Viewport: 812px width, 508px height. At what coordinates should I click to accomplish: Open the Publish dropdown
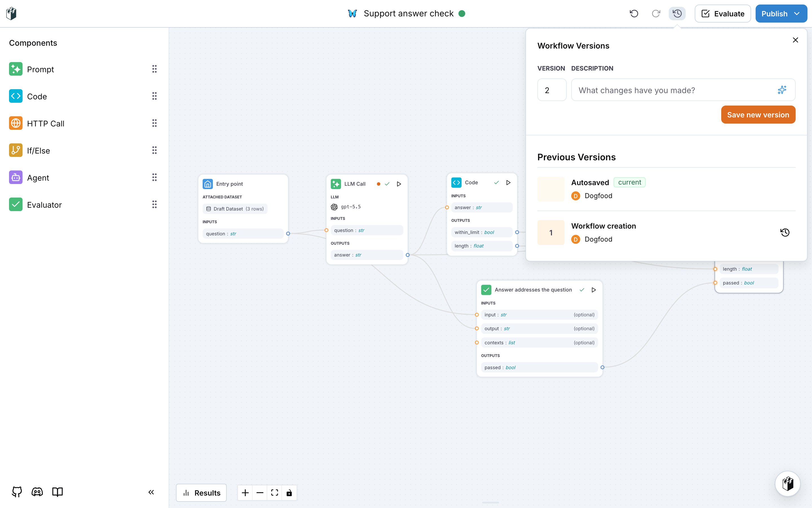coord(781,14)
